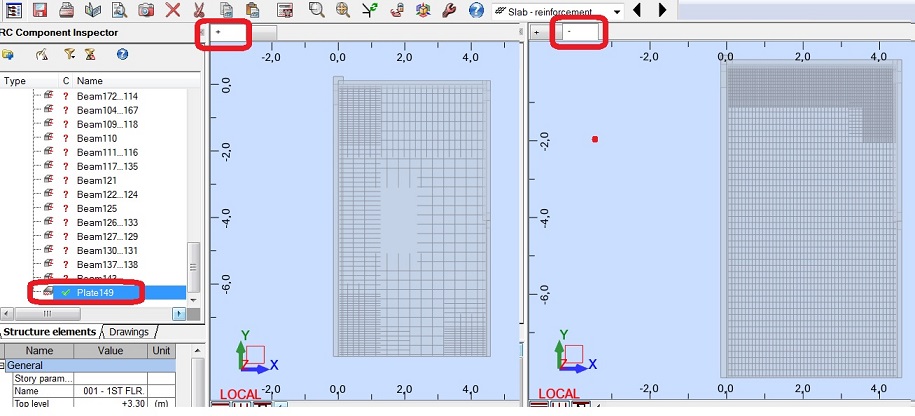Click the red X Delete icon
915x416 pixels.
pyautogui.click(x=172, y=10)
